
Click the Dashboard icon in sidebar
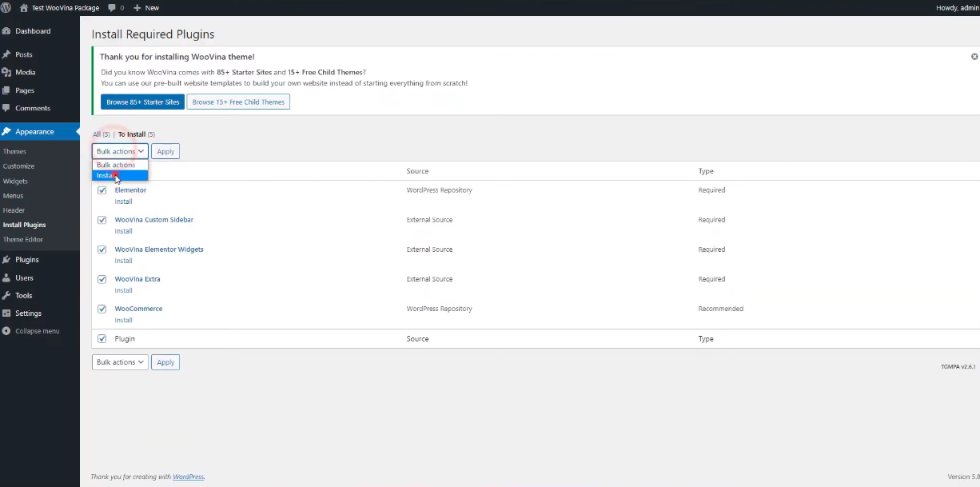pyautogui.click(x=6, y=31)
